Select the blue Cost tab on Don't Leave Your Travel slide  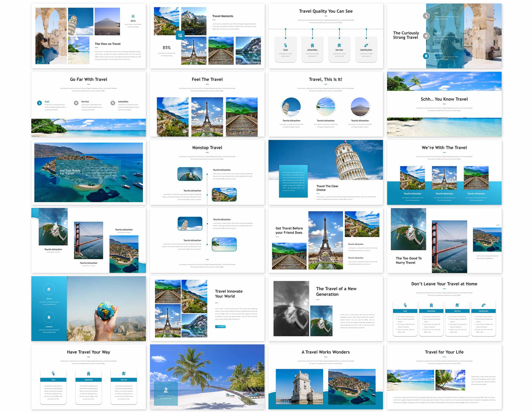point(405,311)
